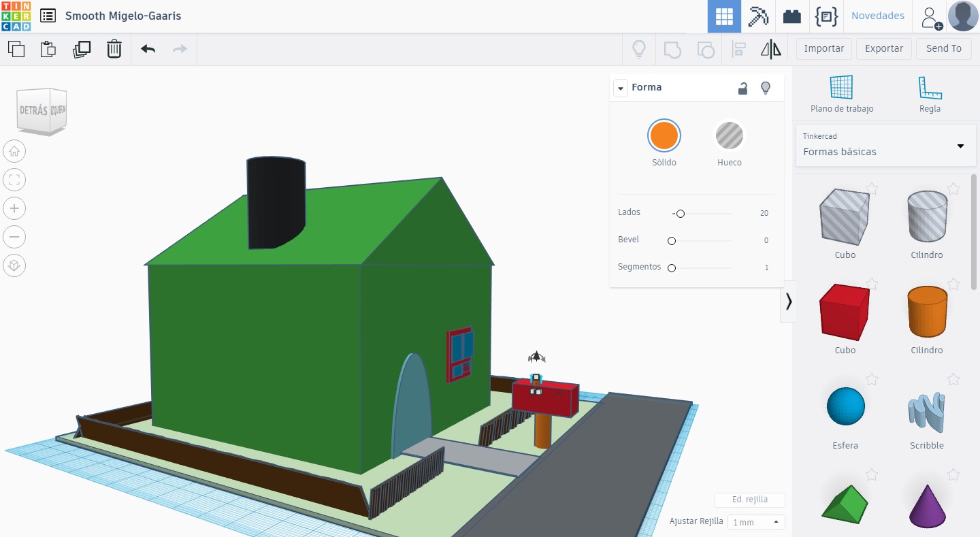Open the Ajustar Rejilla 1 mm dropdown
The image size is (980, 537).
click(x=756, y=522)
